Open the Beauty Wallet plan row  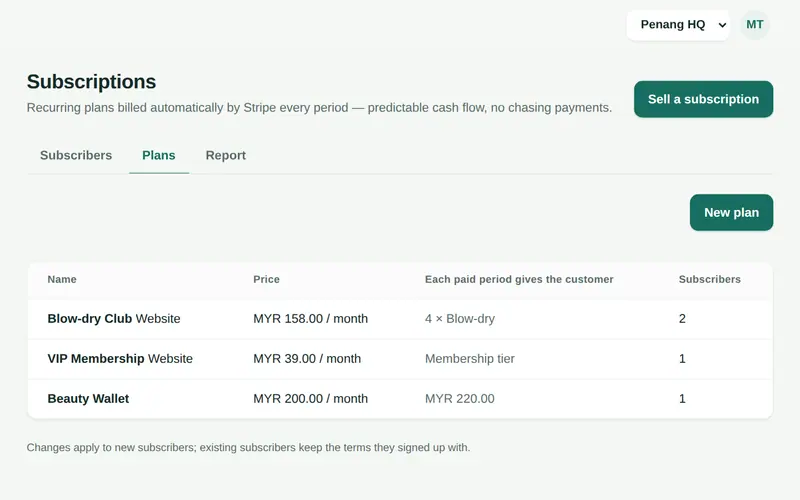coord(400,398)
